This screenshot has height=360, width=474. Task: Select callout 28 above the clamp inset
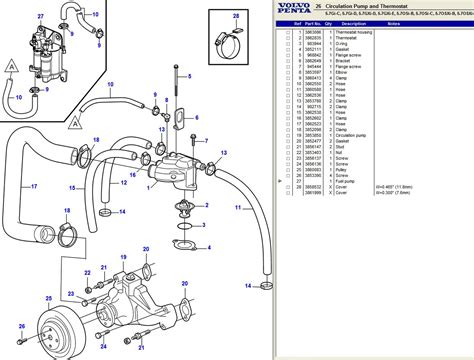236,16
